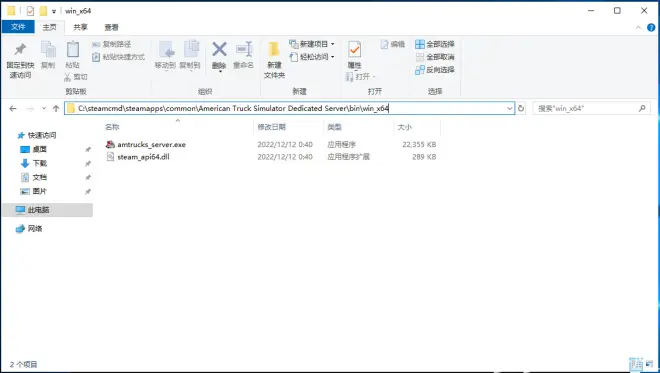Click Paste shortcut in the ribbon

click(x=119, y=57)
